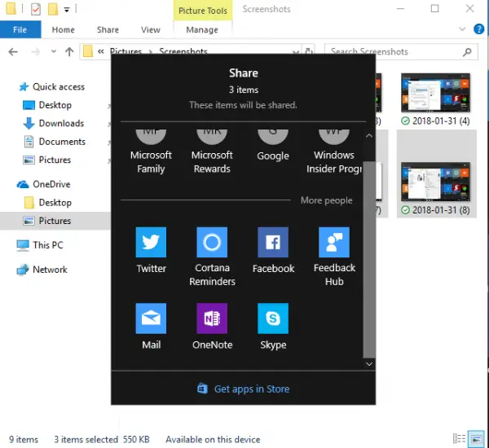Click the Search Screenshots field

pos(401,52)
